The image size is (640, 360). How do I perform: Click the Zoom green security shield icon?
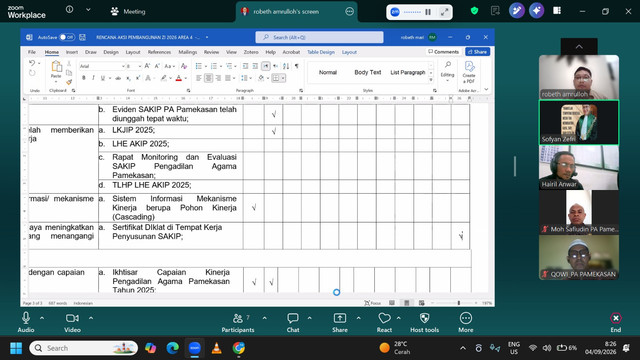click(x=474, y=11)
